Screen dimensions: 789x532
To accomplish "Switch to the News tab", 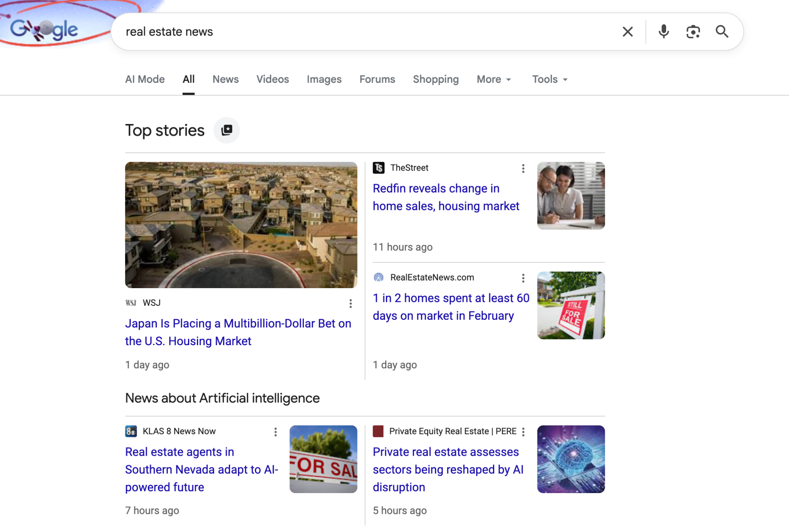I will 225,79.
